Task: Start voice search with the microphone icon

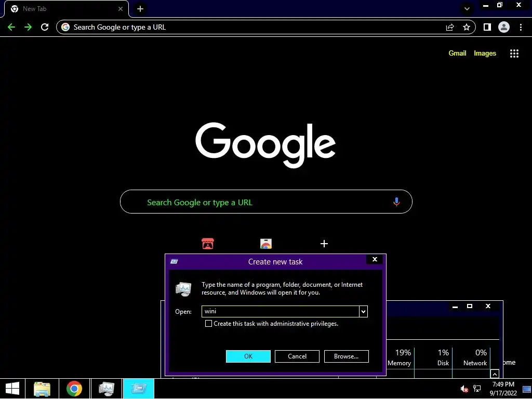Action: (396, 202)
